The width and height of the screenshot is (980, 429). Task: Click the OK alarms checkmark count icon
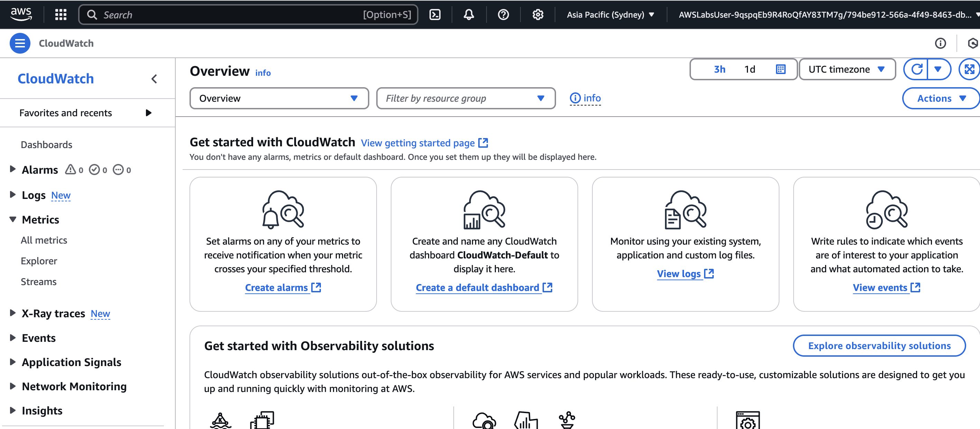(94, 170)
